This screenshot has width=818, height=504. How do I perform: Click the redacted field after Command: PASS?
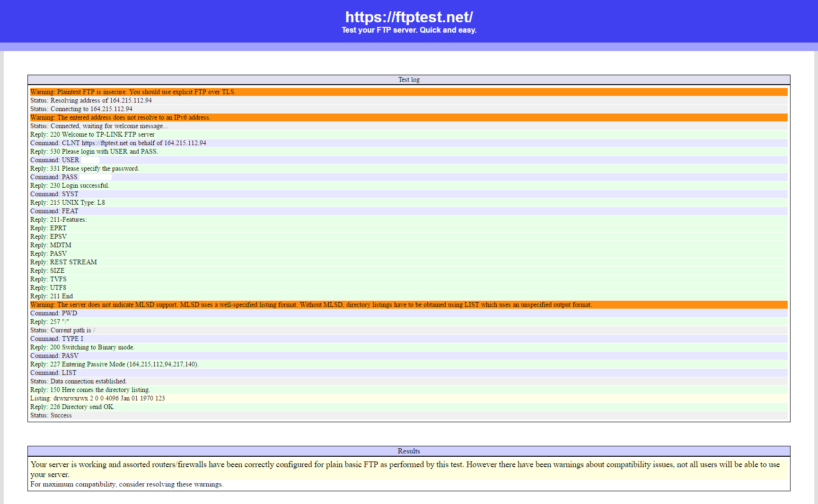click(x=95, y=177)
